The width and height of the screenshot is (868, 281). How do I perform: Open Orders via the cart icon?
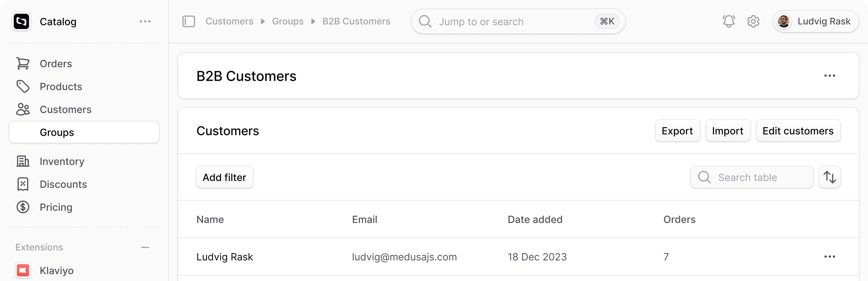click(x=23, y=64)
